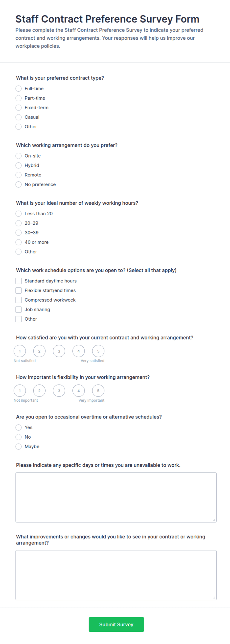Answer Maybe to occasional overtime question
The height and width of the screenshot is (644, 230).
coord(19,446)
